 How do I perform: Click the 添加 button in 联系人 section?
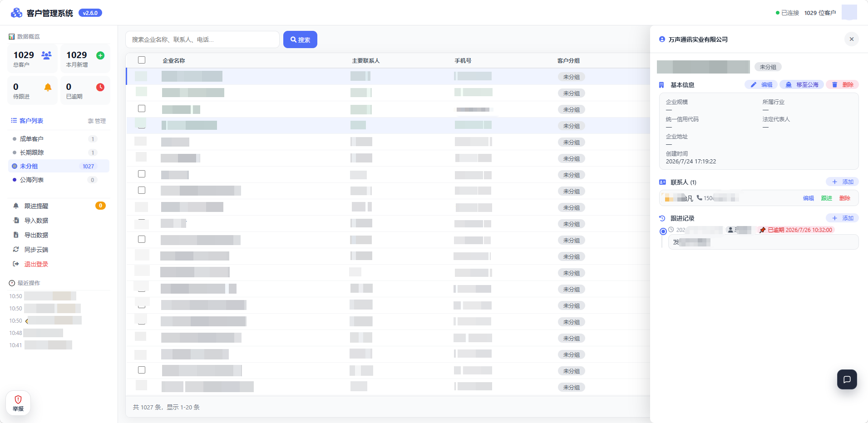pos(843,182)
